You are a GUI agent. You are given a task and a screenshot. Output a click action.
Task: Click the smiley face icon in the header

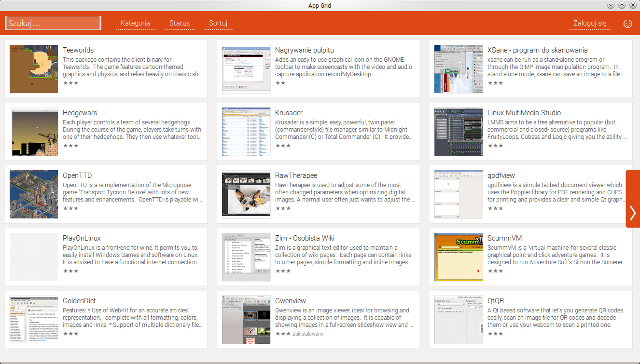tap(627, 24)
